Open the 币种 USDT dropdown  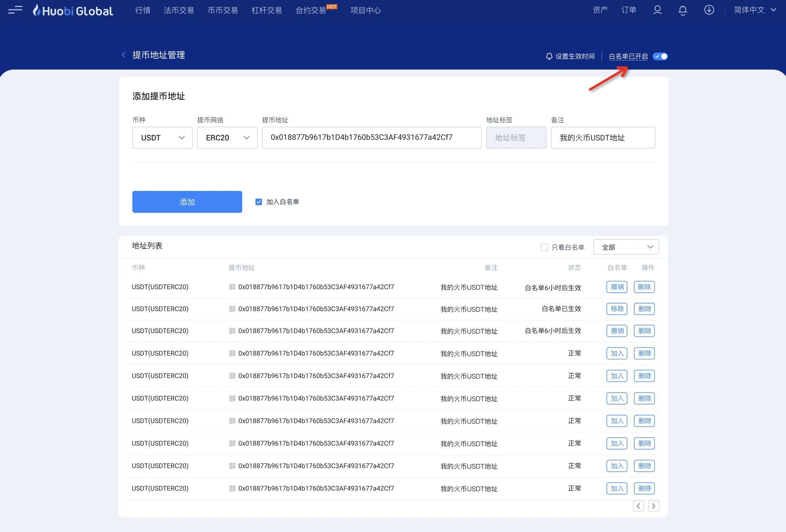pyautogui.click(x=162, y=138)
